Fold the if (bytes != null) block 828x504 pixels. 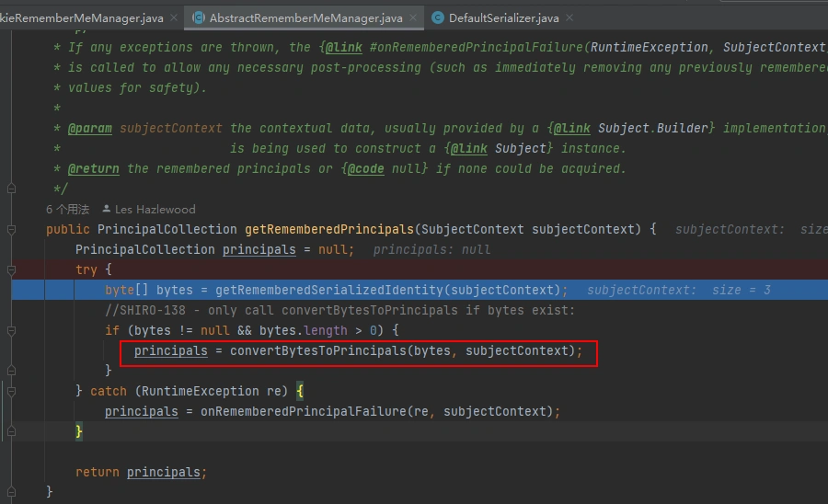click(11, 330)
